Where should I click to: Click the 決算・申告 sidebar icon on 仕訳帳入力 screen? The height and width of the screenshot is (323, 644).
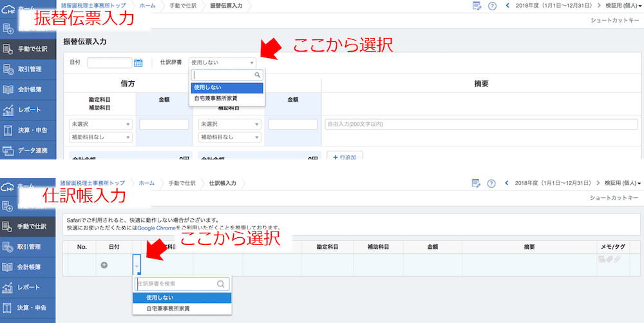8,308
